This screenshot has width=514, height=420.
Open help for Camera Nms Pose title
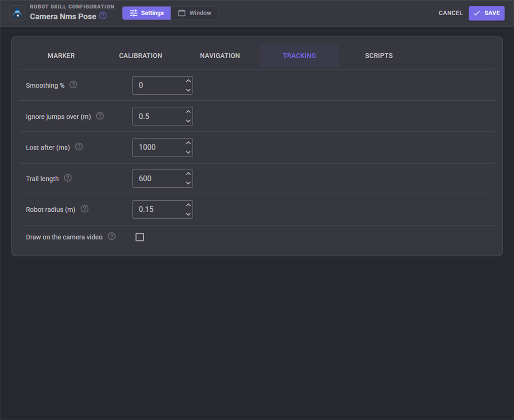[x=103, y=16]
